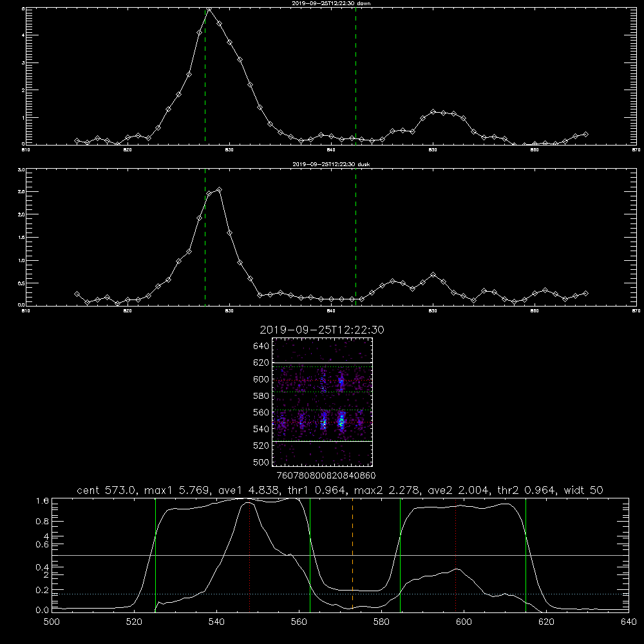
Task: Click the dotted horizontal threshold line in bottom plot
Action: [x=340, y=594]
